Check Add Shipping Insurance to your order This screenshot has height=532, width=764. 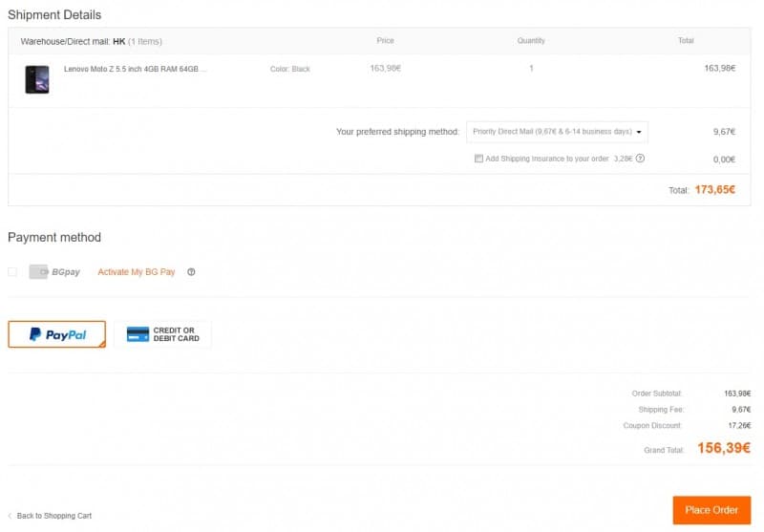pyautogui.click(x=479, y=159)
